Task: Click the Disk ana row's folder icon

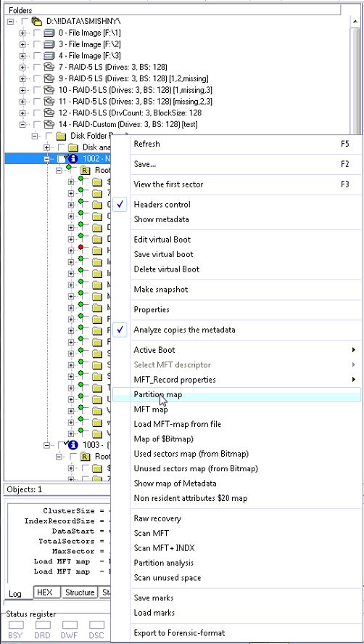Action: [73, 147]
